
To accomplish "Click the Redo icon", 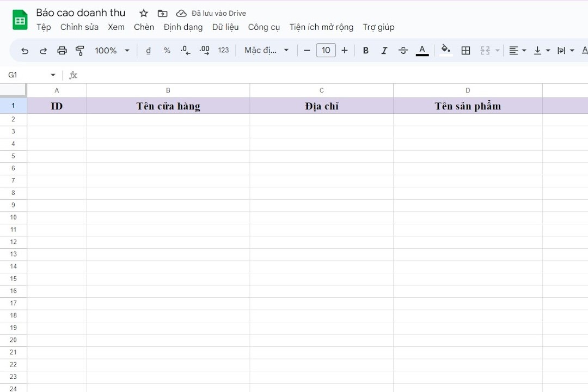I will (43, 50).
